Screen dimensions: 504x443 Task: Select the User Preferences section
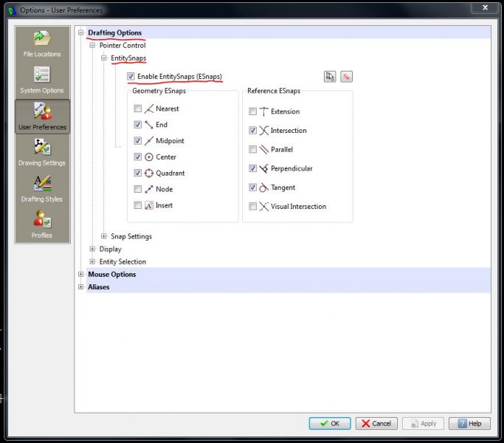[x=42, y=117]
